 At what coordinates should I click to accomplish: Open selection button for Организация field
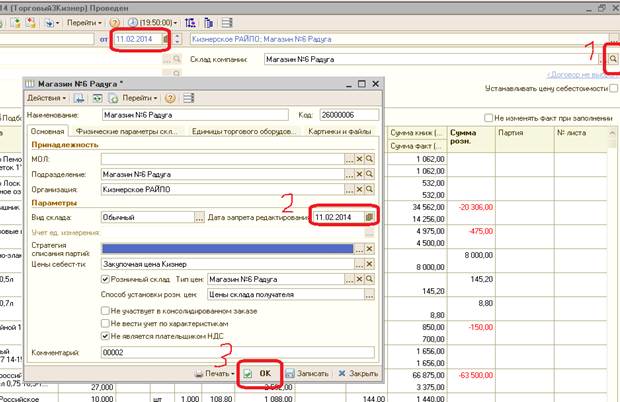pos(349,189)
